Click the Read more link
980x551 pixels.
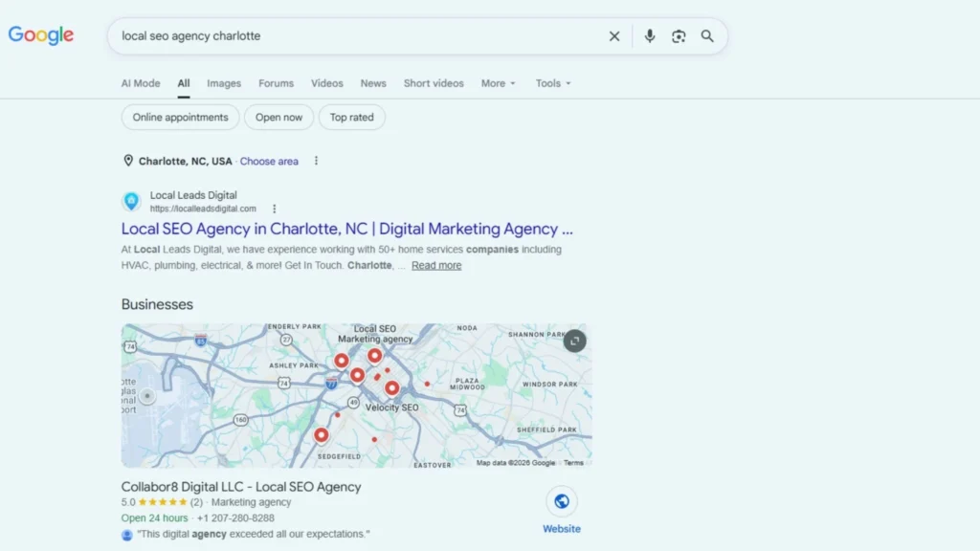436,266
